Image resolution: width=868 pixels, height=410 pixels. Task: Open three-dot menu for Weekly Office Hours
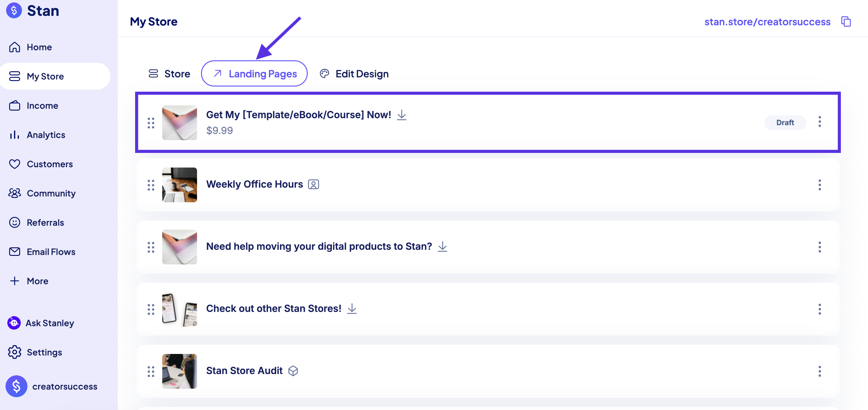[820, 185]
